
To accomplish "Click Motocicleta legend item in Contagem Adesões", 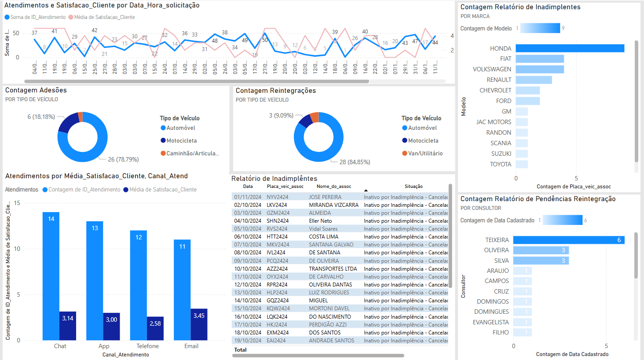I will pyautogui.click(x=179, y=141).
